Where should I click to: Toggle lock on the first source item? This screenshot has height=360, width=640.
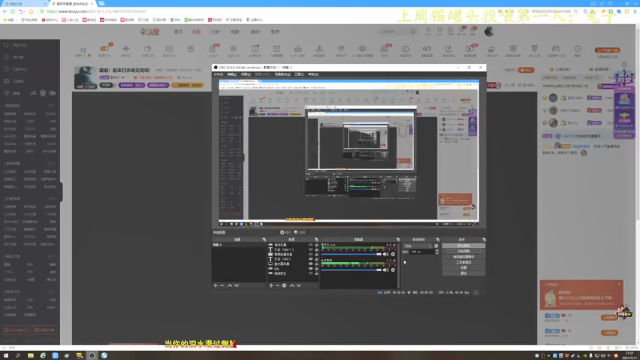tap(316, 244)
